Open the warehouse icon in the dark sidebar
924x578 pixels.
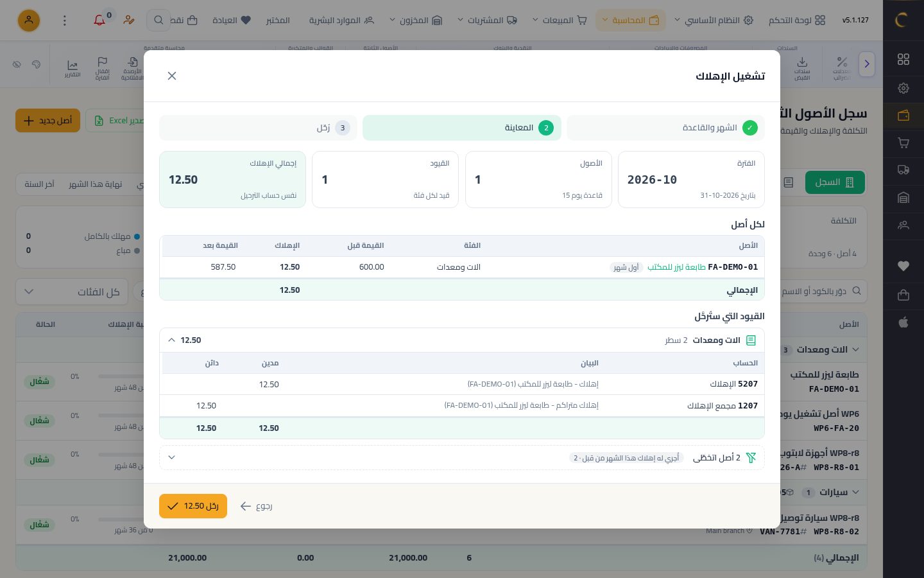tap(903, 198)
